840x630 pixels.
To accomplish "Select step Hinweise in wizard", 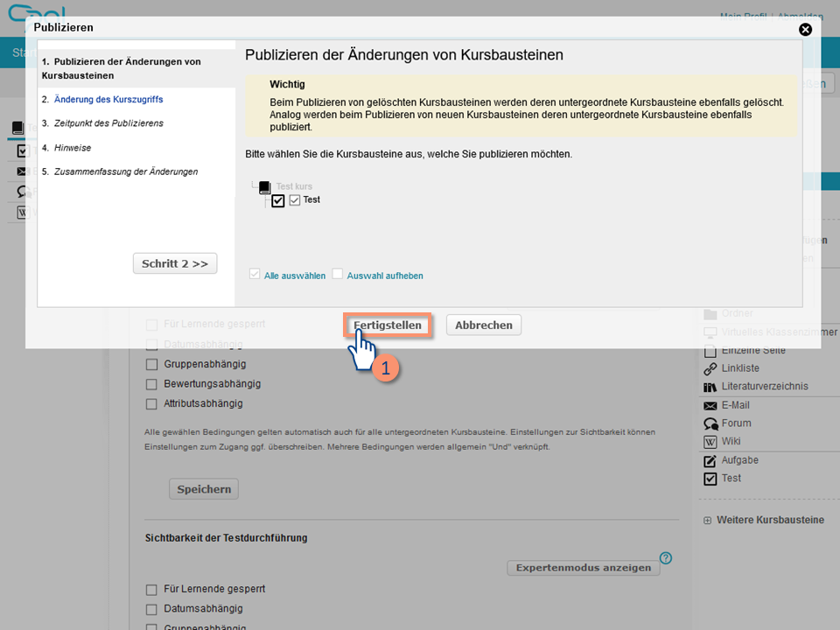I will click(x=73, y=148).
